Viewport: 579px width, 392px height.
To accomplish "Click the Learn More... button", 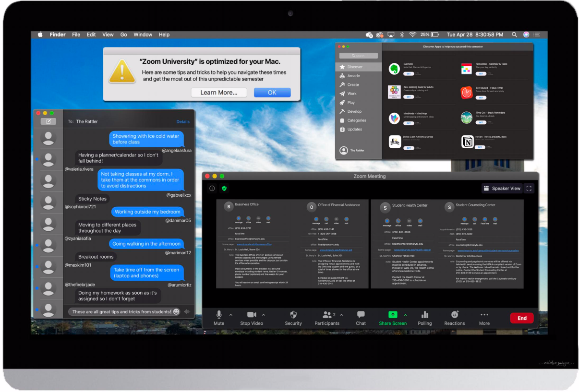I will click(218, 93).
